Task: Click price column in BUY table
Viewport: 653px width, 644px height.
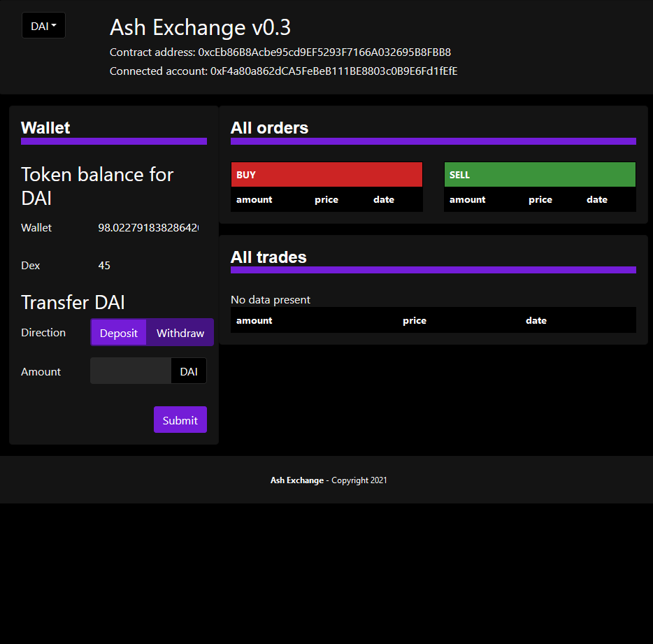Action: 326,200
